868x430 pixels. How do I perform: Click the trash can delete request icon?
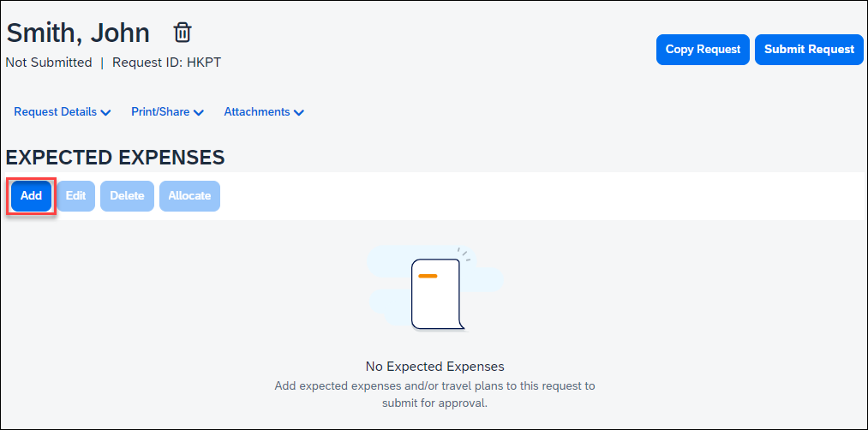(x=183, y=33)
